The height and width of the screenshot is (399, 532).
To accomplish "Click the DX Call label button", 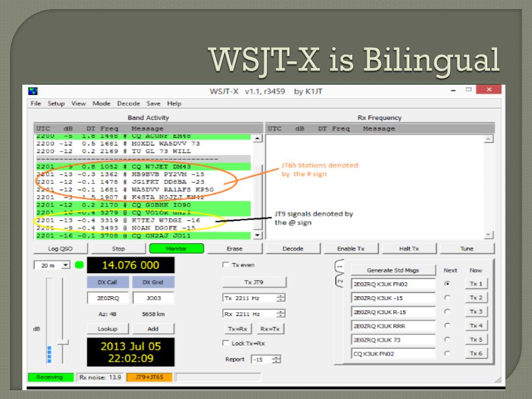I will point(108,282).
